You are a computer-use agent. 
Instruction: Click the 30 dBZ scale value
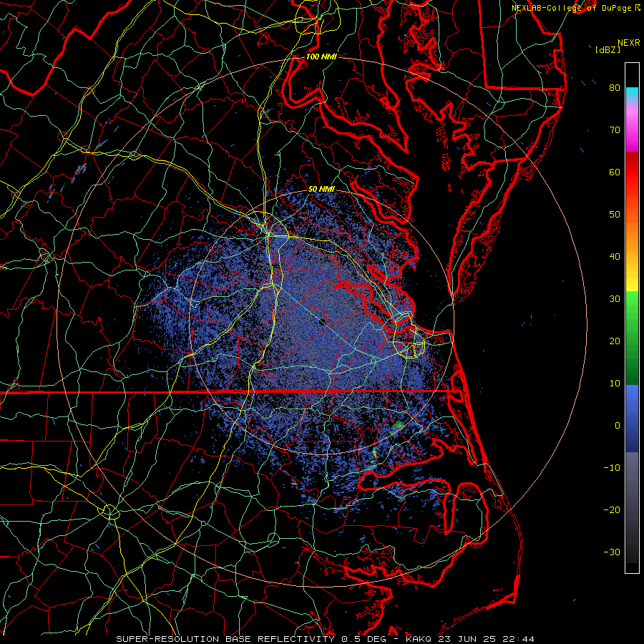point(615,298)
